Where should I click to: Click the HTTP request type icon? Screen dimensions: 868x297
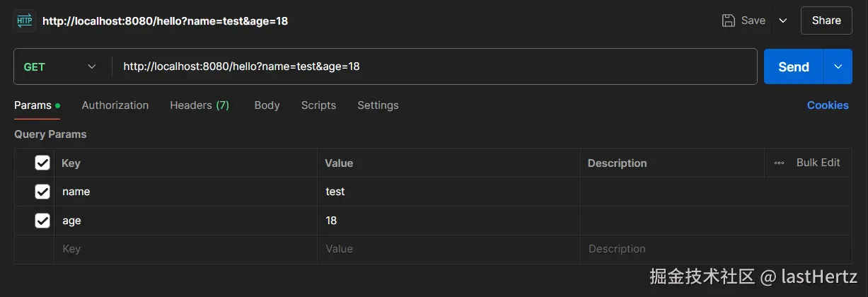click(x=25, y=21)
